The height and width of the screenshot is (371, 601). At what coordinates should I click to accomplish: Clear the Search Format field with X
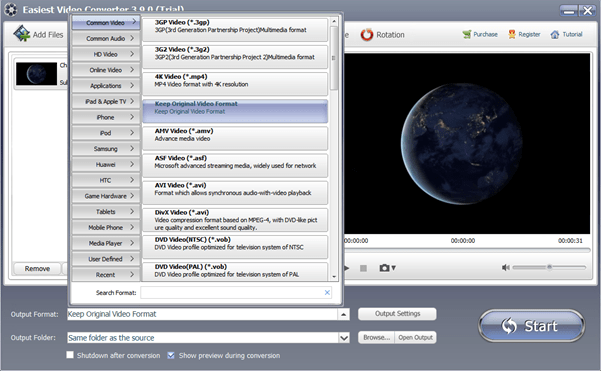click(327, 292)
